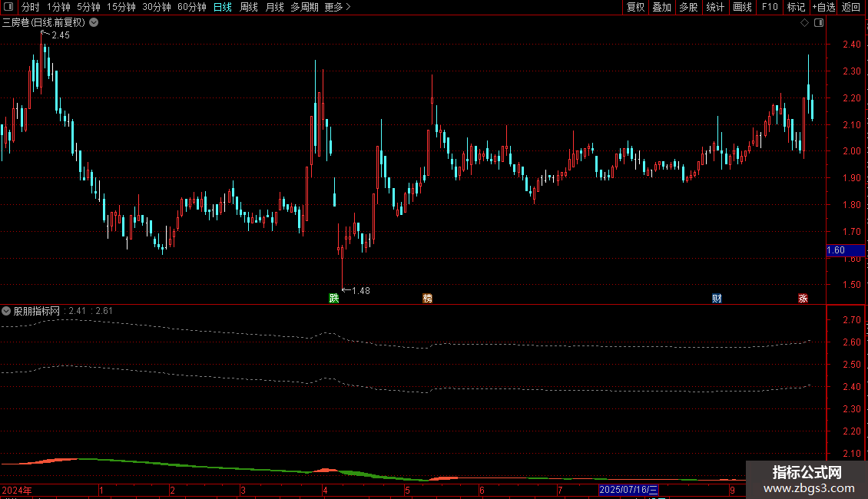Open the 股朋指标网 indicator dropdown

pyautogui.click(x=6, y=311)
